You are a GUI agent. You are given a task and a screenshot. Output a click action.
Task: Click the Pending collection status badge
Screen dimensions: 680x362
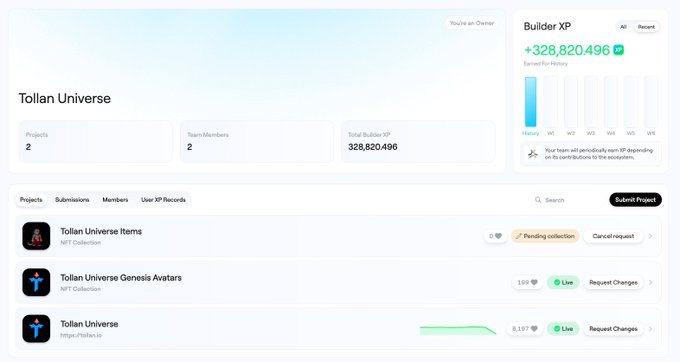click(545, 236)
